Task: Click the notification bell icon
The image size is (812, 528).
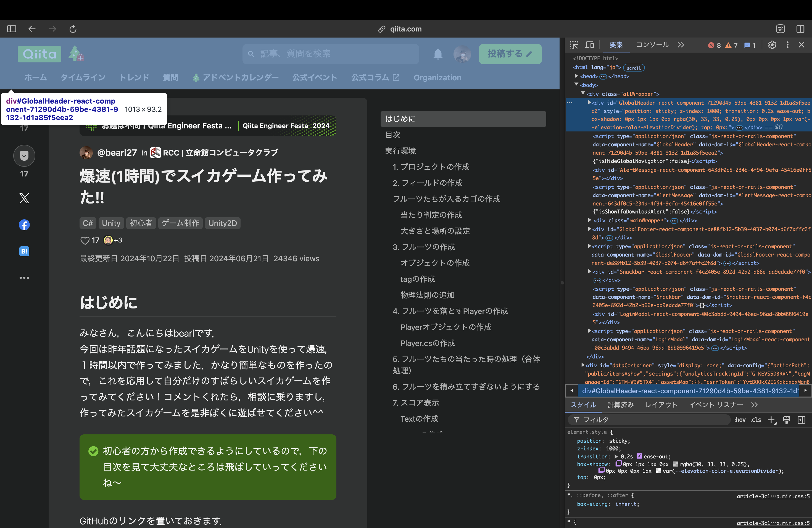Action: click(x=438, y=54)
